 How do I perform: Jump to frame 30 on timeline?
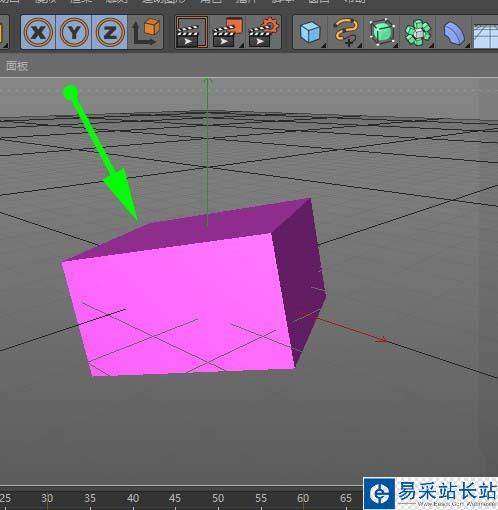click(x=47, y=498)
